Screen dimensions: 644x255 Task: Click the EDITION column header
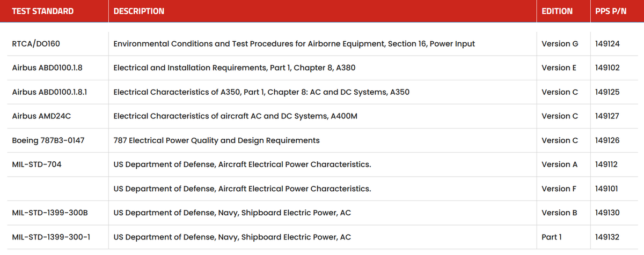coord(557,11)
